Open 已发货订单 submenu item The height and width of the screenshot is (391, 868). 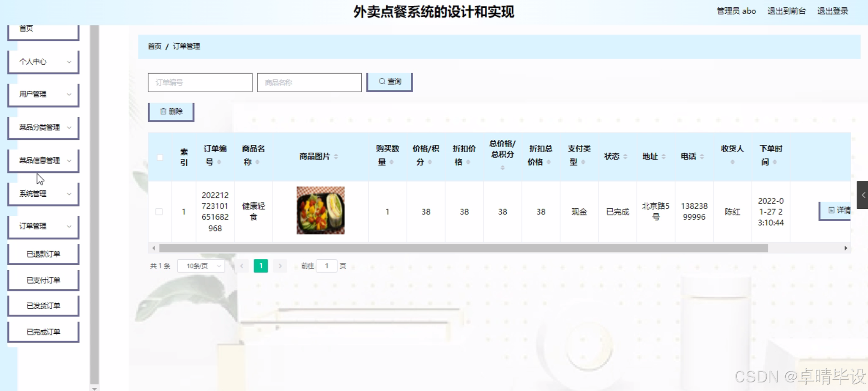click(x=44, y=306)
